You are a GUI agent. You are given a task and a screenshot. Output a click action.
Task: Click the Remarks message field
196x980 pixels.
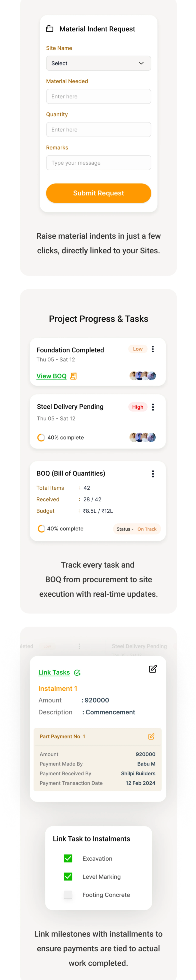click(x=98, y=162)
